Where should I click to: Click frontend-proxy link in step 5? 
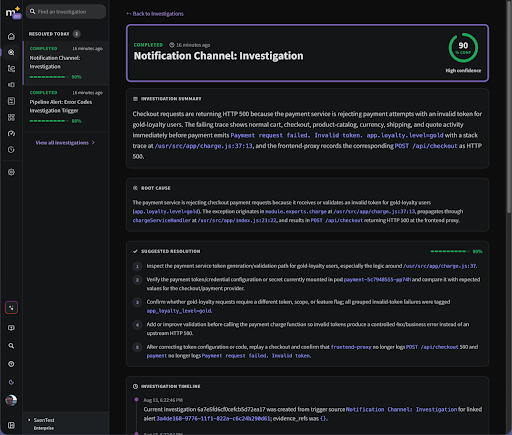[x=351, y=347]
